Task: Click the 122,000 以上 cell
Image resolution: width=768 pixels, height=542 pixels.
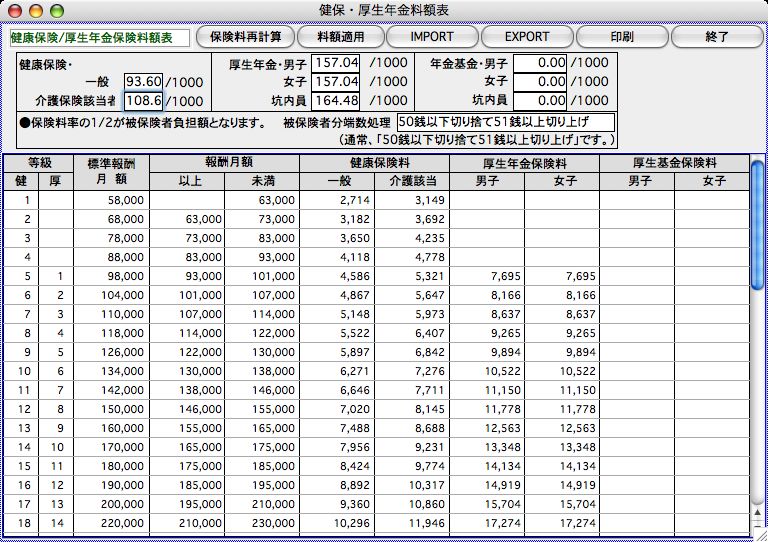Action: click(x=188, y=353)
